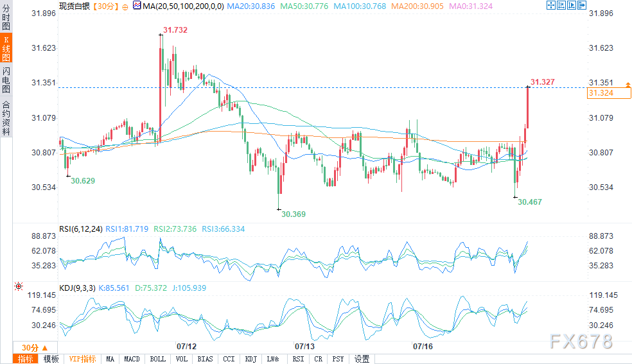
Task: Apply the LW& indicator
Action: tap(273, 359)
